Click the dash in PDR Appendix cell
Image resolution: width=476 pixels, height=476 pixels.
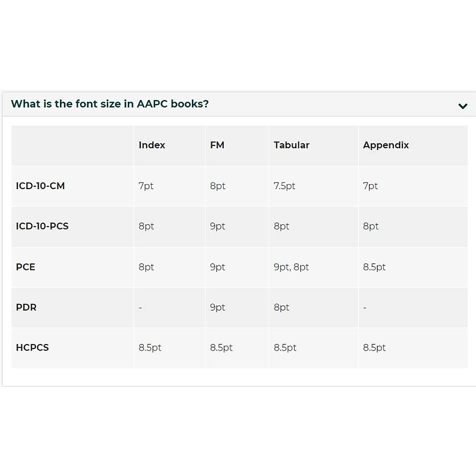(x=365, y=308)
